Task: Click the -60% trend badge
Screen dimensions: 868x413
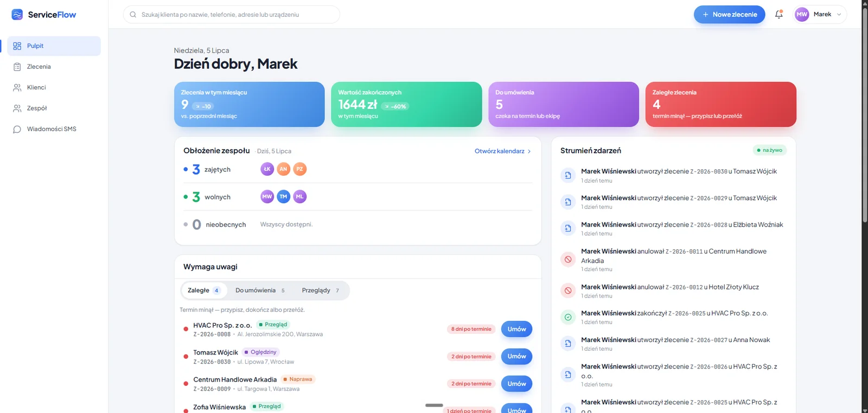Action: point(395,106)
